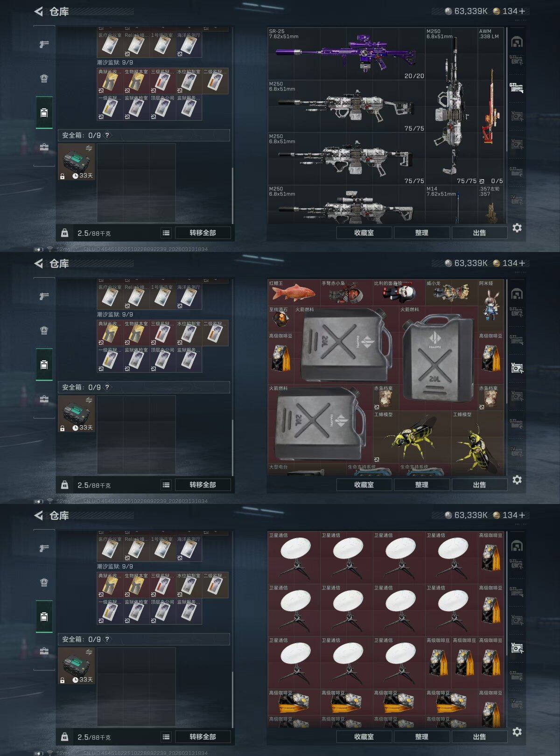The image size is (560, 756).
Task: Click the 比利的面具 mask item
Action: point(399,293)
